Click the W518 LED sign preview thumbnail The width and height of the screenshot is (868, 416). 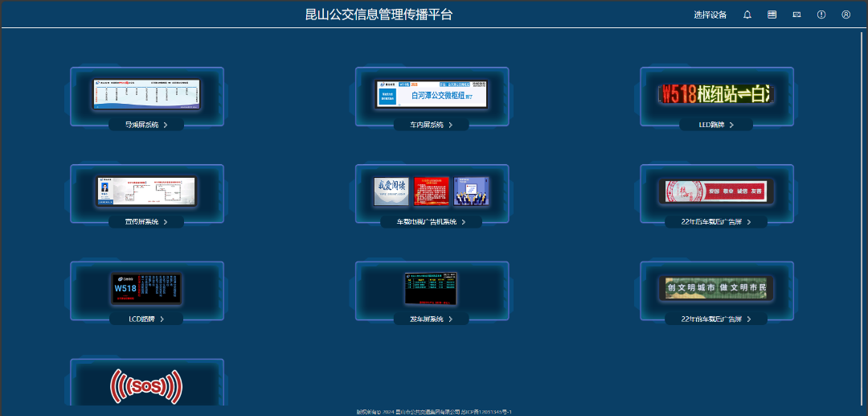coord(715,94)
